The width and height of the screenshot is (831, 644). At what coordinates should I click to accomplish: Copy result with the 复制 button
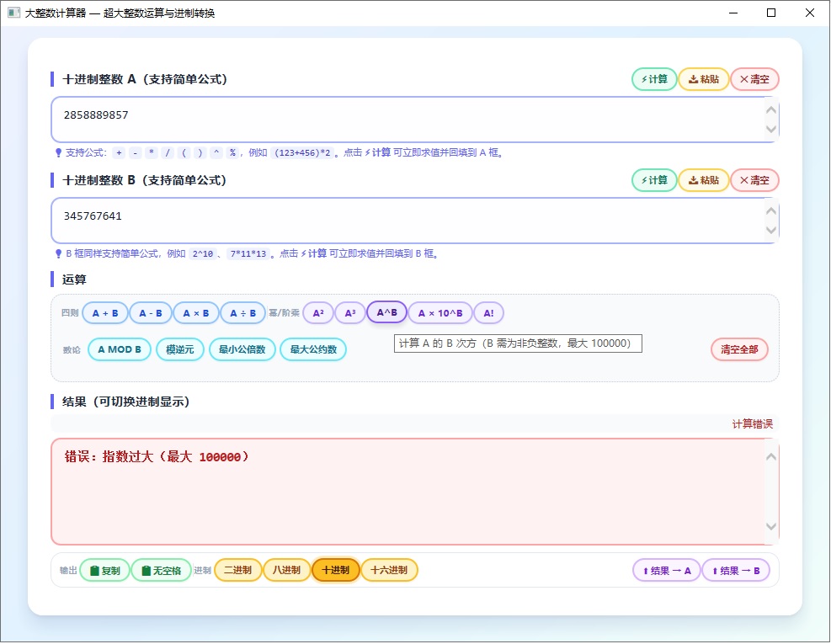click(x=105, y=571)
